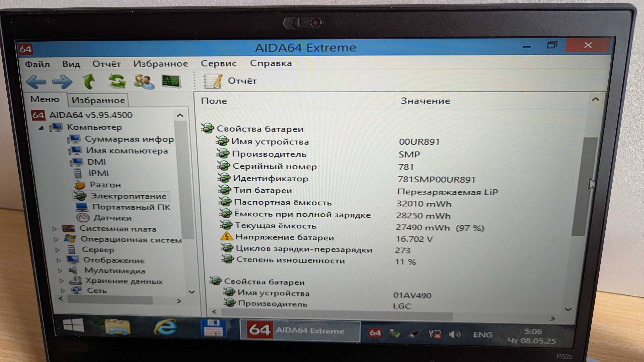This screenshot has width=644, height=362.
Task: Open Internet Explorer from the taskbar
Action: [x=165, y=327]
